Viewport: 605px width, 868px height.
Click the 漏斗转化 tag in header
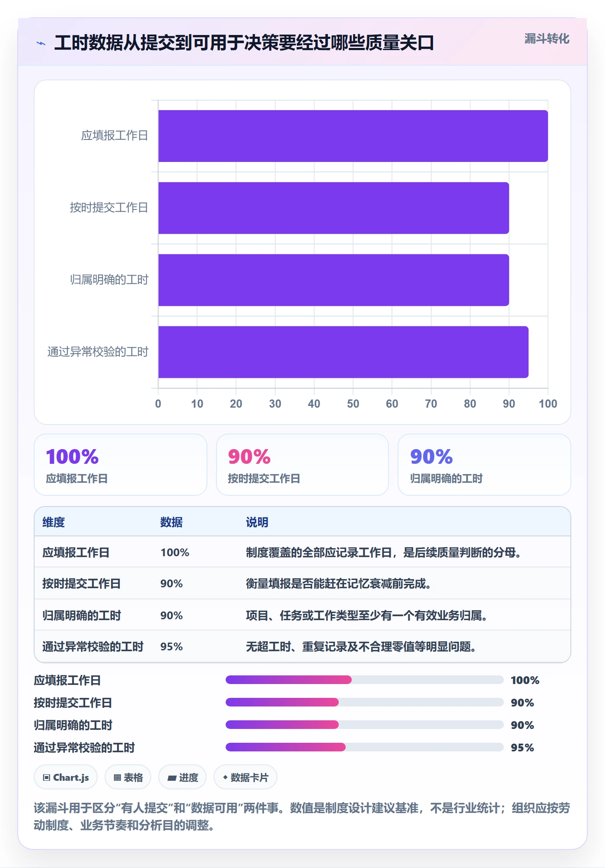pyautogui.click(x=547, y=39)
